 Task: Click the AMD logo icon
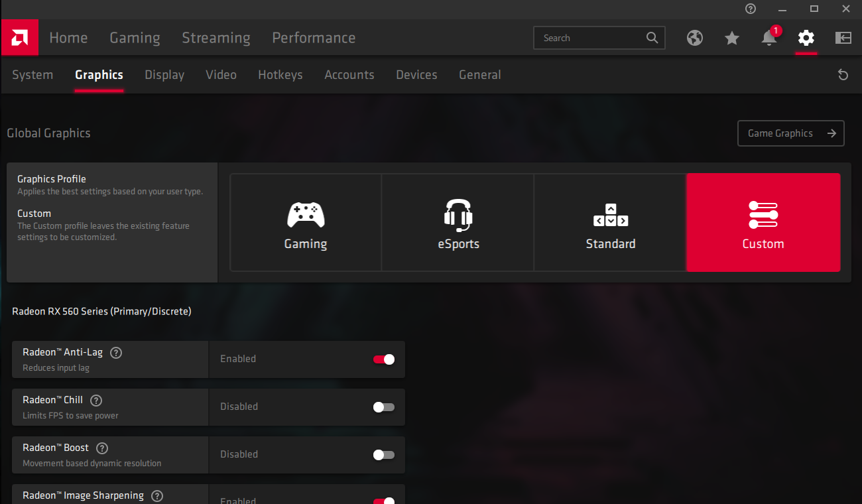(19, 37)
